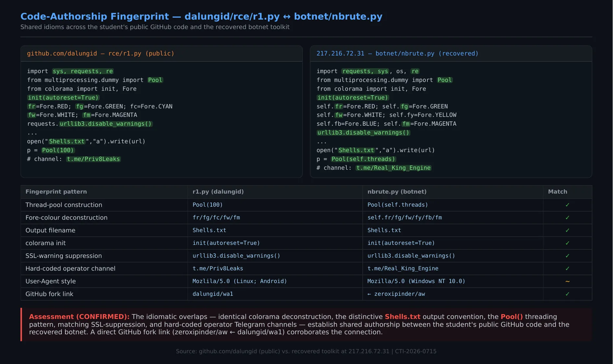613x364 pixels.
Task: Click highlighted Shells.txt in the nbrute.py code panel
Action: click(x=356, y=150)
